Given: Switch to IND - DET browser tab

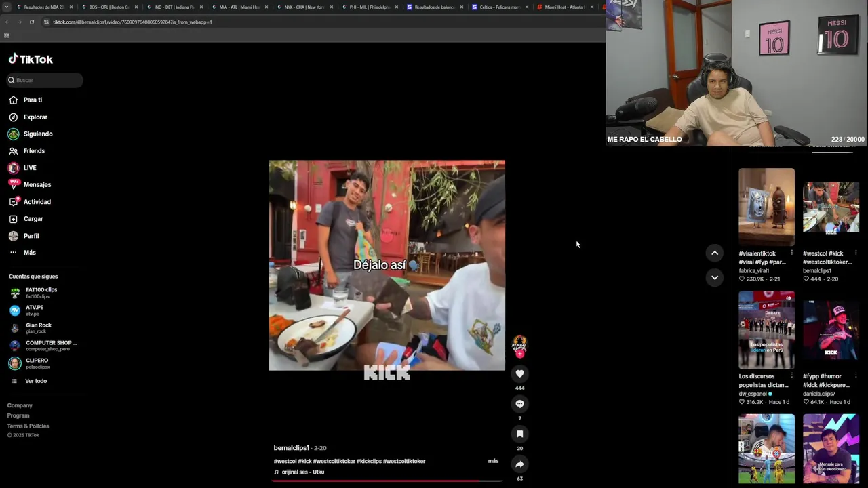Looking at the screenshot, I should 174,7.
